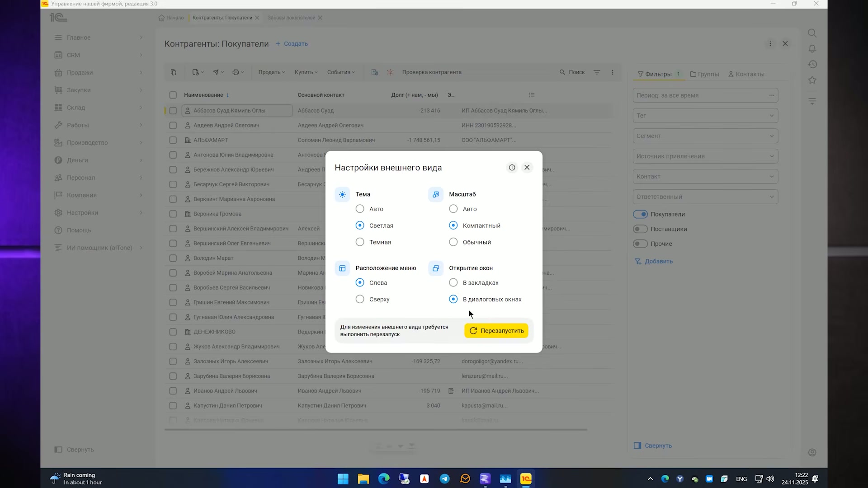The height and width of the screenshot is (488, 868).
Task: Expand the Сегмент dropdown filter
Action: [705, 136]
